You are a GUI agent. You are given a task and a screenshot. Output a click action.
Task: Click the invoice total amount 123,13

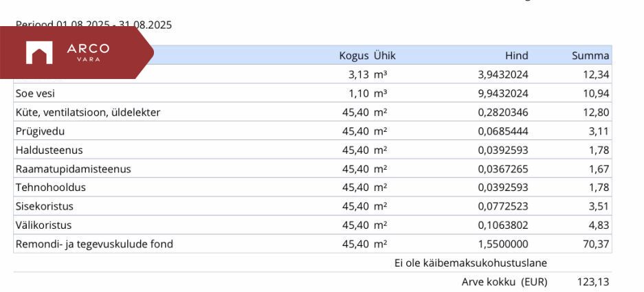pos(594,282)
